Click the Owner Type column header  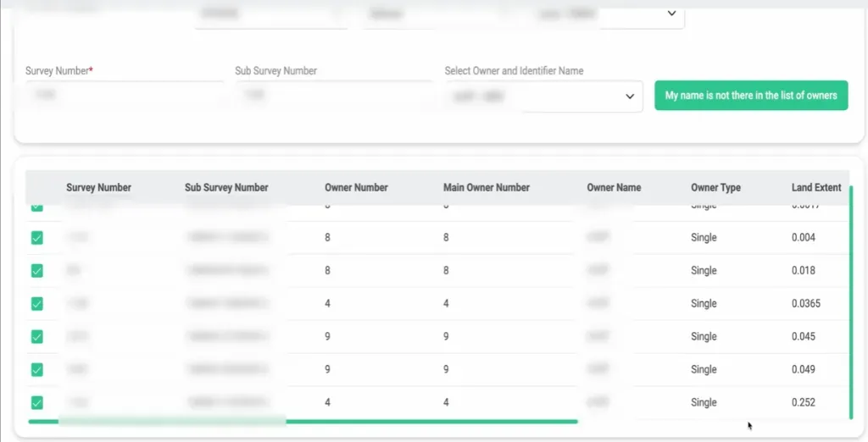[x=715, y=187]
